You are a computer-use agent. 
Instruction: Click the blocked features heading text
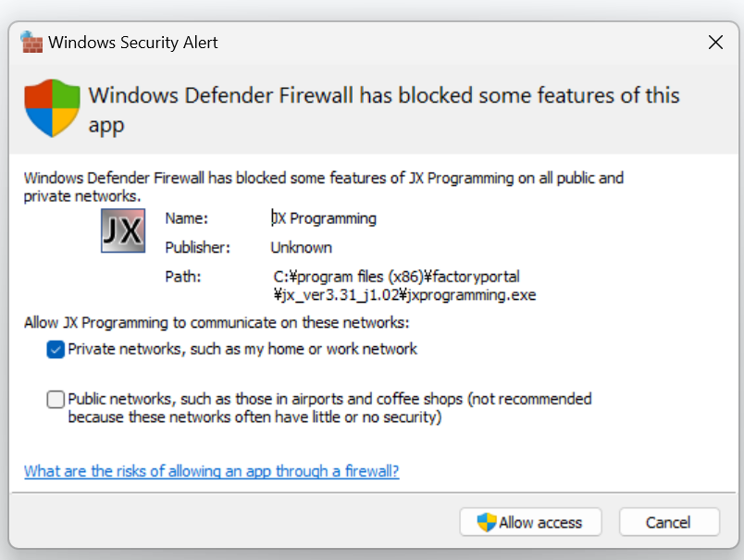pyautogui.click(x=384, y=109)
